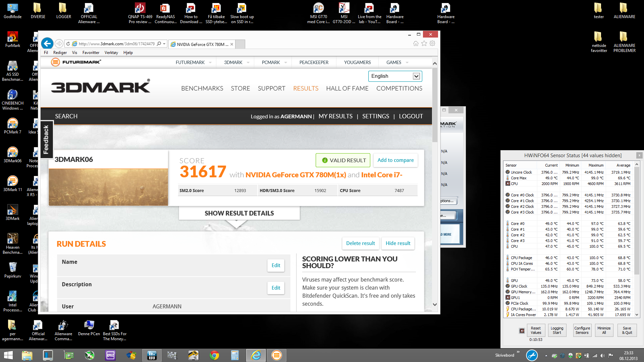Open GodMode desktop icon

point(13,11)
